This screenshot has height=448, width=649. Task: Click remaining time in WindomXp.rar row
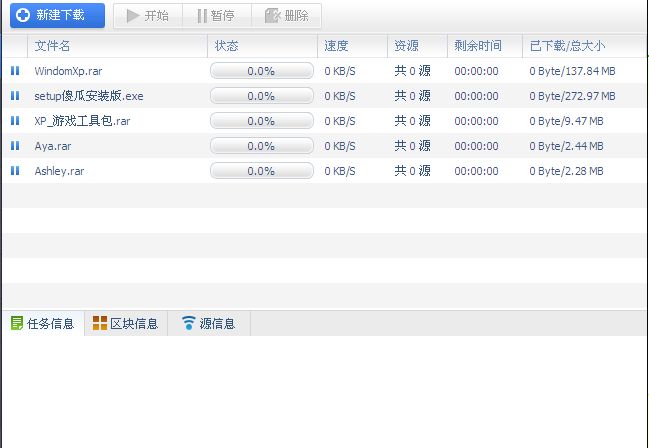[476, 71]
